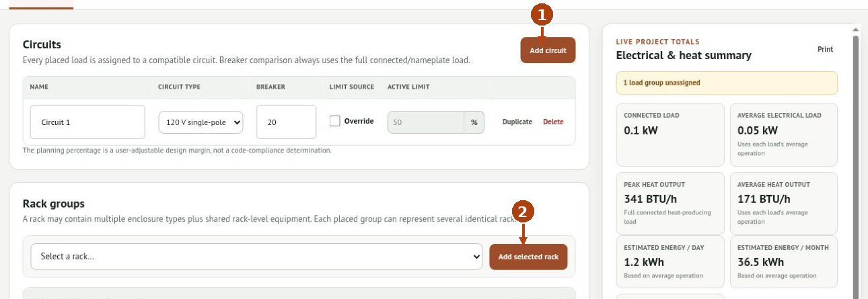Add the selected rack
Viewport: 868px width, 299px height.
coord(528,257)
